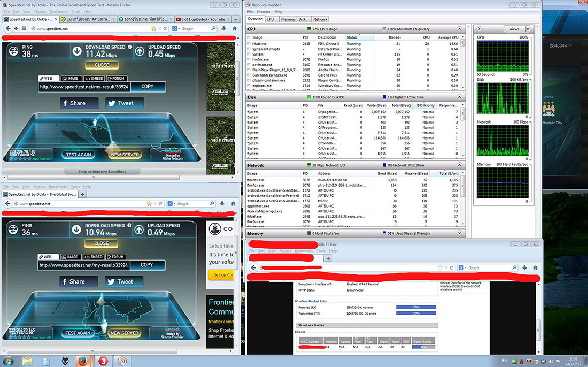This screenshot has height=367, width=588.
Task: Click the Transmitted (TX) 100% bar
Action: 416,313
